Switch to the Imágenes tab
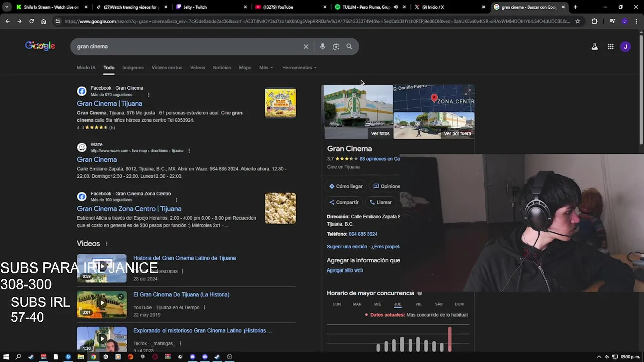Screen dimensions: 644x362 (133, 67)
